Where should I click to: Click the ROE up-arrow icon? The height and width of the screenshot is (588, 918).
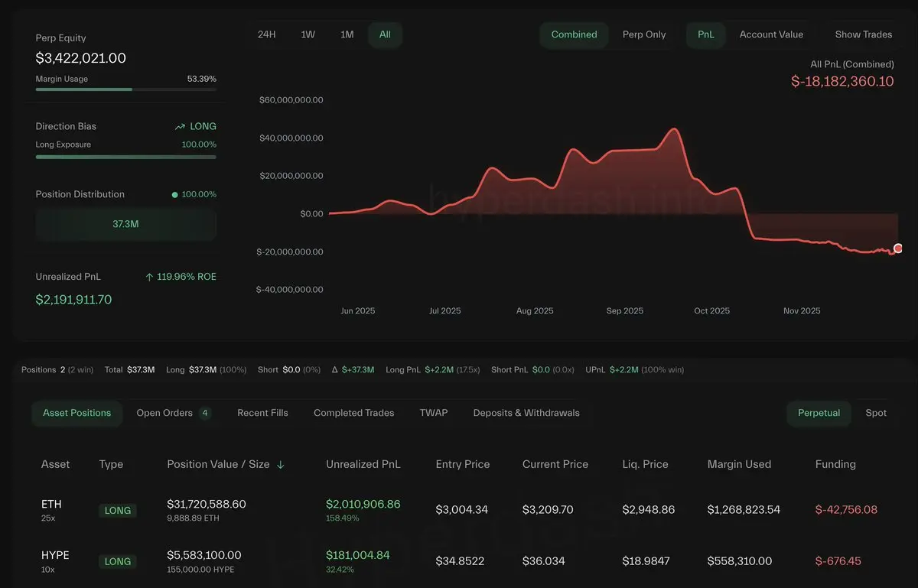[149, 277]
